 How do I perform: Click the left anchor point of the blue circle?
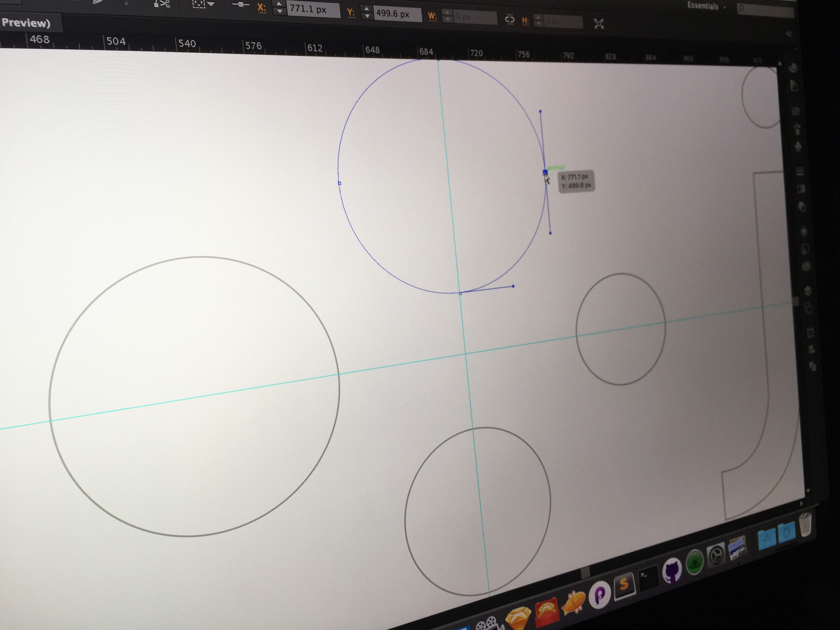coord(339,183)
